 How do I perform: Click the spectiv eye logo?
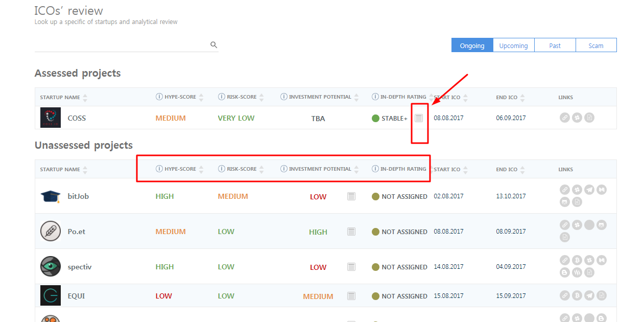pos(51,266)
